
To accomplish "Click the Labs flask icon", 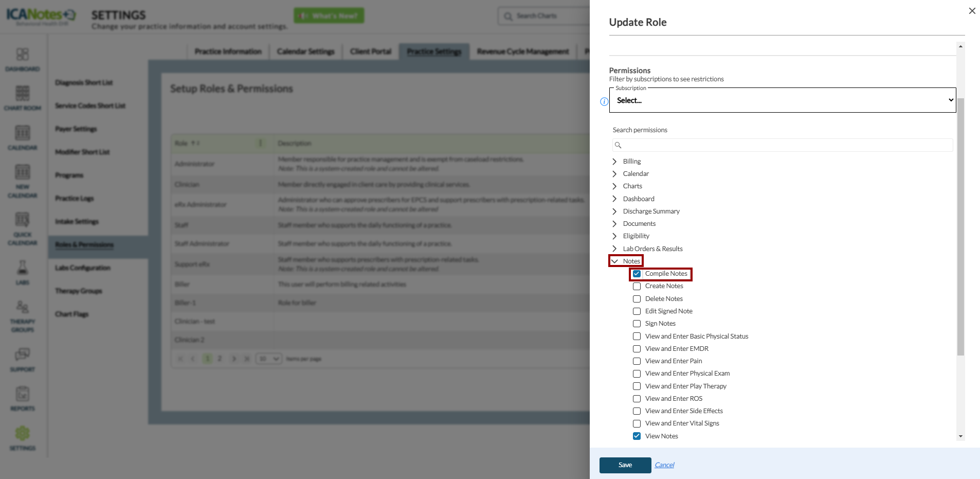I will (x=22, y=268).
